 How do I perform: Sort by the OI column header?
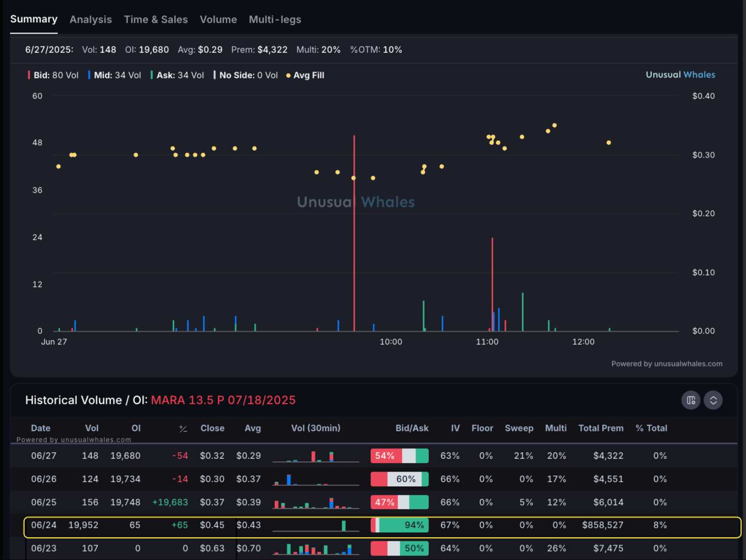[x=136, y=428]
